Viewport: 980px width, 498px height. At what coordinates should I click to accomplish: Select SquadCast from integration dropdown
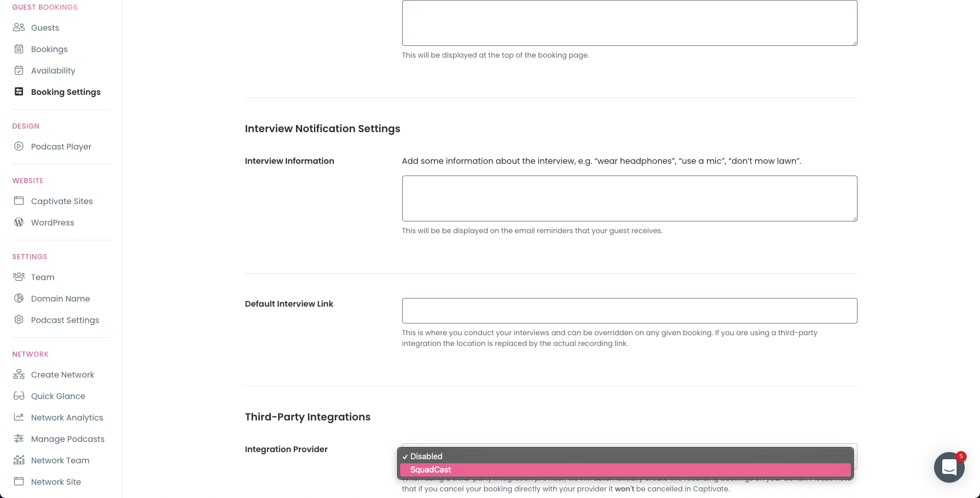(x=625, y=469)
